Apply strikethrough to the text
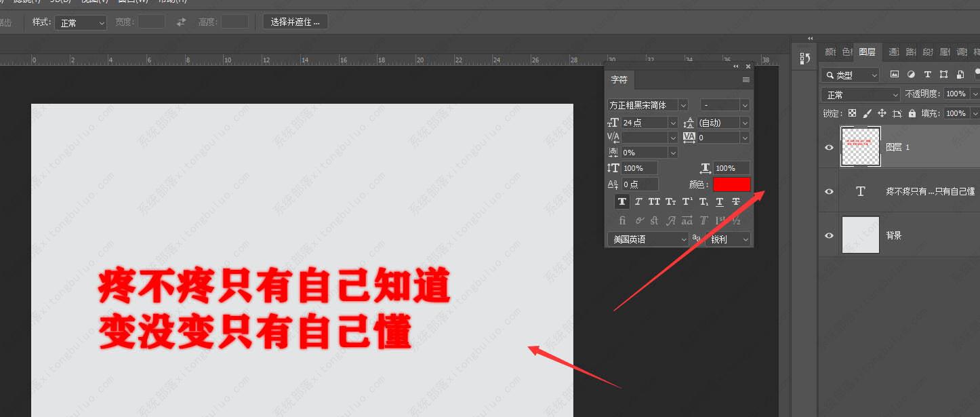 [x=736, y=201]
